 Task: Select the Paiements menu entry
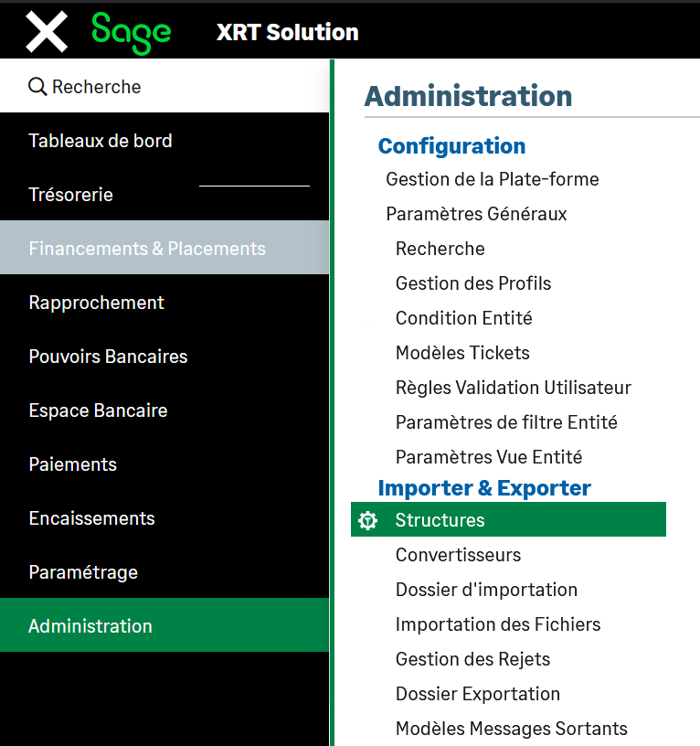[x=72, y=464]
